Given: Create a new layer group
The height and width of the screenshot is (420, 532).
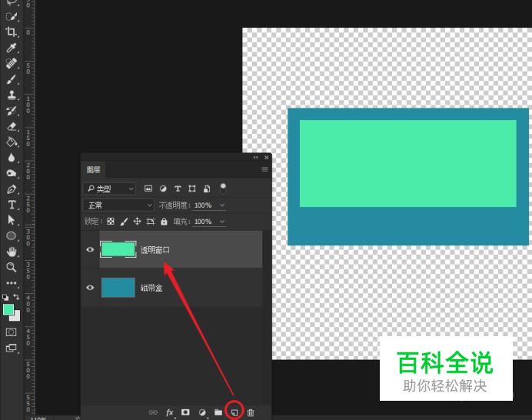Looking at the screenshot, I should point(218,412).
